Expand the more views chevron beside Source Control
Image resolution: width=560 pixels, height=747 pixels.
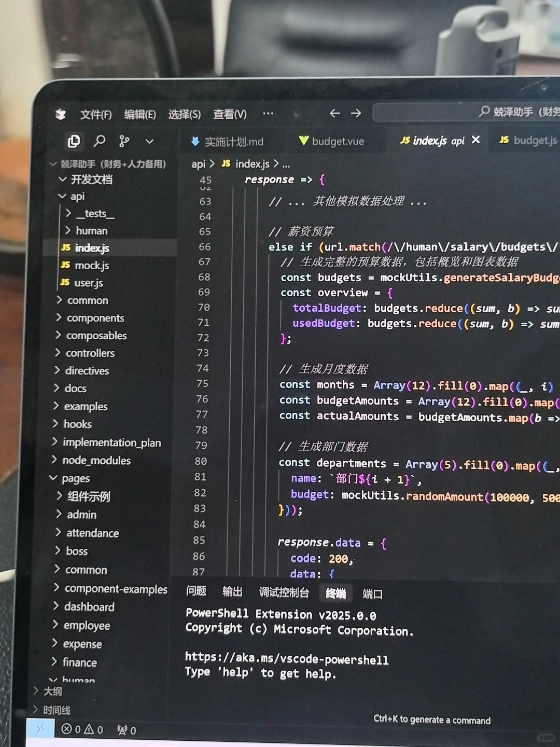[149, 141]
